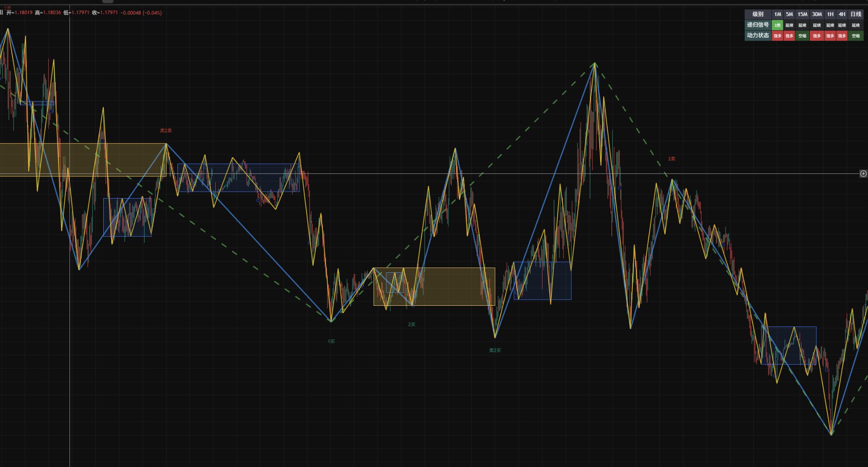Select the 1H timeframe column header

coord(830,14)
